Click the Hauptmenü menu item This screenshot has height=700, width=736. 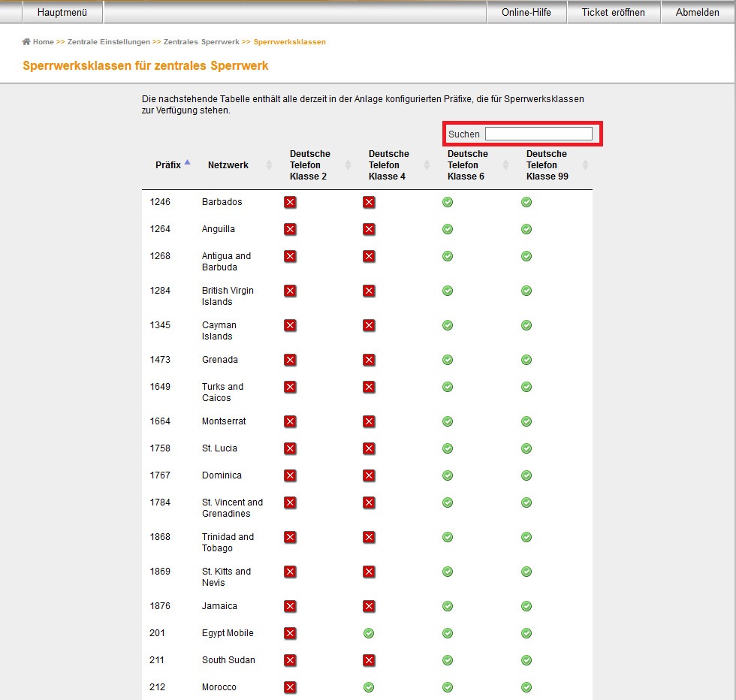[62, 12]
